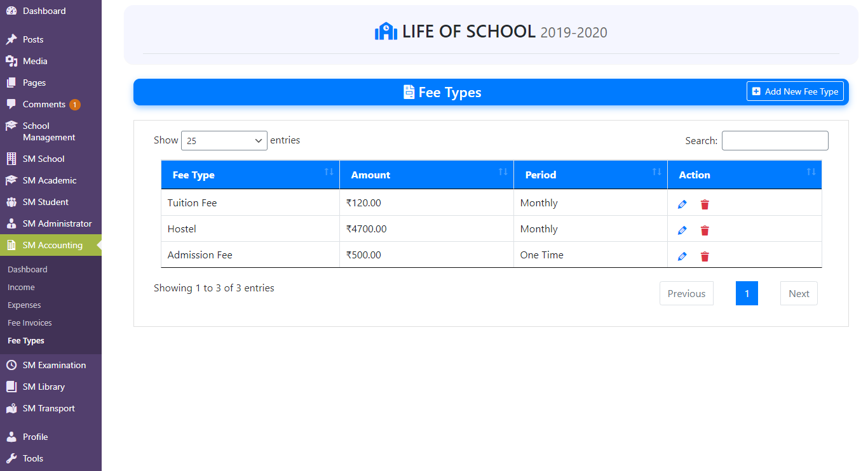868x471 pixels.
Task: Click the SM Administrator person icon
Action: coord(11,223)
